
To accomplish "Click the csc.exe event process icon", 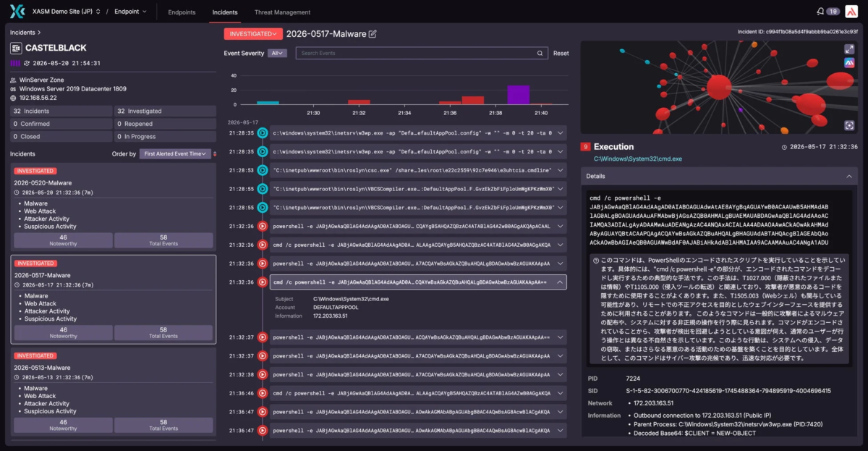I will (263, 170).
